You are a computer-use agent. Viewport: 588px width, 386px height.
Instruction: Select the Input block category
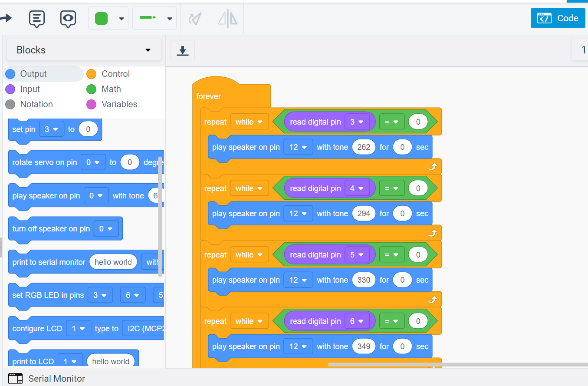tap(23, 89)
